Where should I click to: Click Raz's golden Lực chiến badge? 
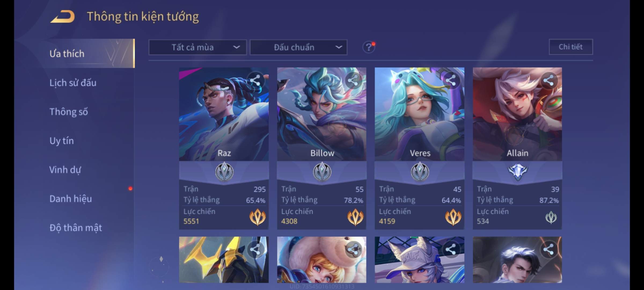(x=258, y=217)
